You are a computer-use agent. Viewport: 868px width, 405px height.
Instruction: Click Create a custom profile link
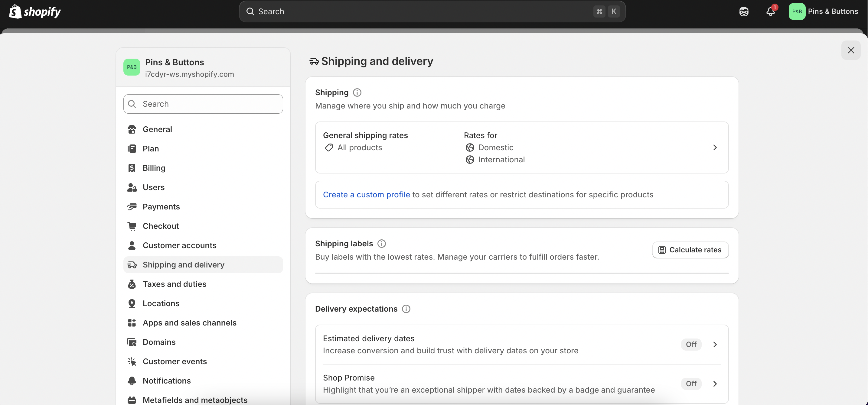point(366,195)
